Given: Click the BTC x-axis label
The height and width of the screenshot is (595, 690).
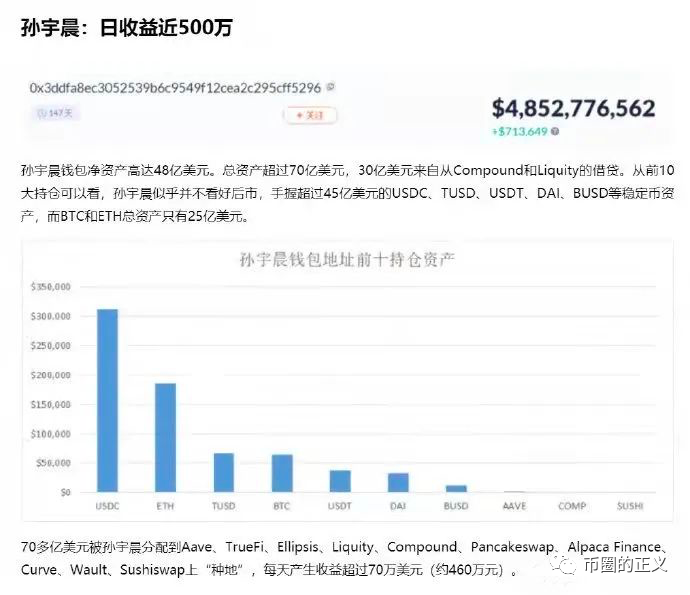Looking at the screenshot, I should click(282, 506).
